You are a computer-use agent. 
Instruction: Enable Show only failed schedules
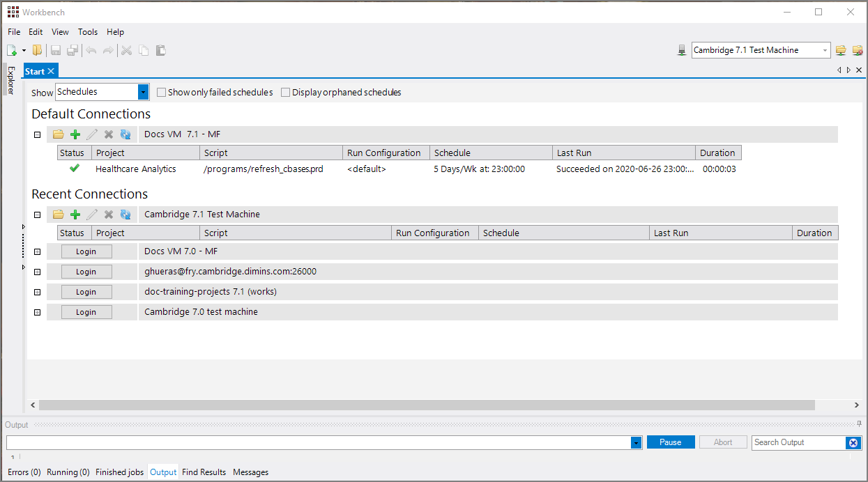(161, 92)
